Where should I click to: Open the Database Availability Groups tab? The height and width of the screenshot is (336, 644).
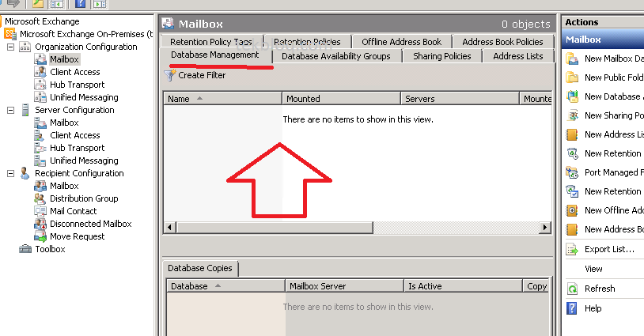(x=336, y=56)
